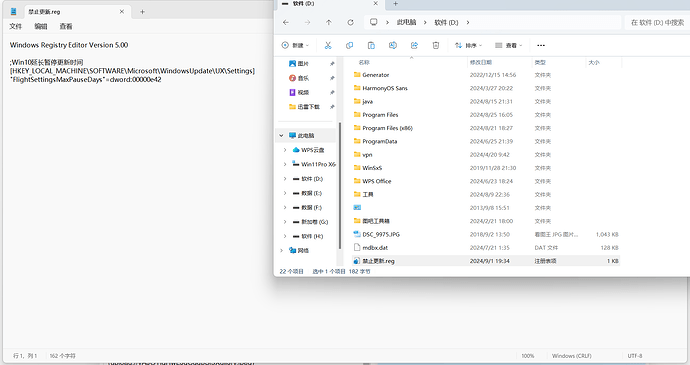Click the Rename icon in Explorer toolbar
The height and width of the screenshot is (365, 690).
click(393, 45)
